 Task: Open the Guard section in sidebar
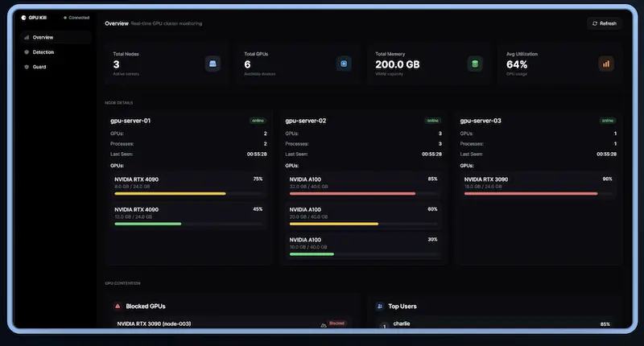click(39, 67)
